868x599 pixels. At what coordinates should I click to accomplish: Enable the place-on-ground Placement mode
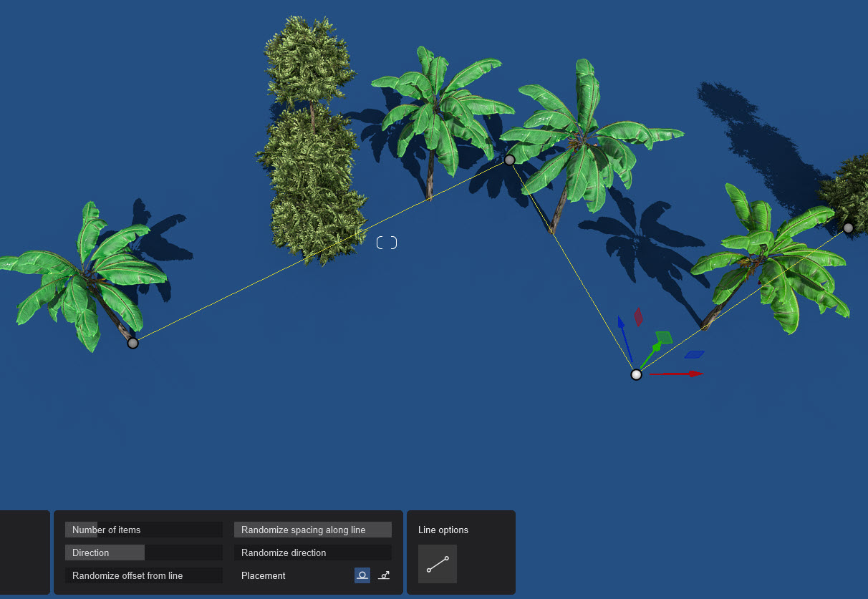pyautogui.click(x=362, y=575)
